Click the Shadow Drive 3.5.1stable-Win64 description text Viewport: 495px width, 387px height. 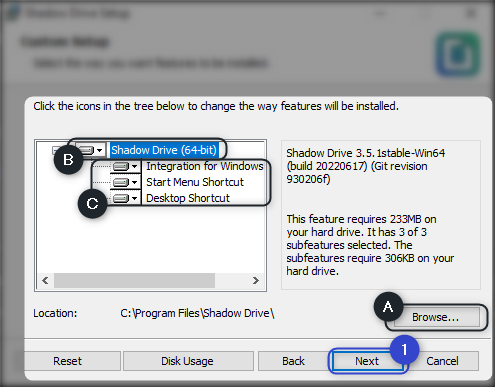[x=366, y=166]
